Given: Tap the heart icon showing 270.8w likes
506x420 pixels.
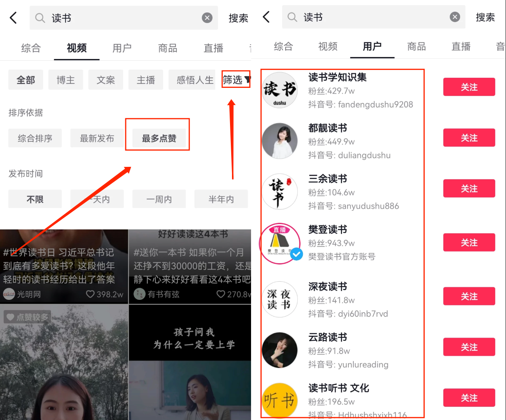Looking at the screenshot, I should pyautogui.click(x=221, y=294).
